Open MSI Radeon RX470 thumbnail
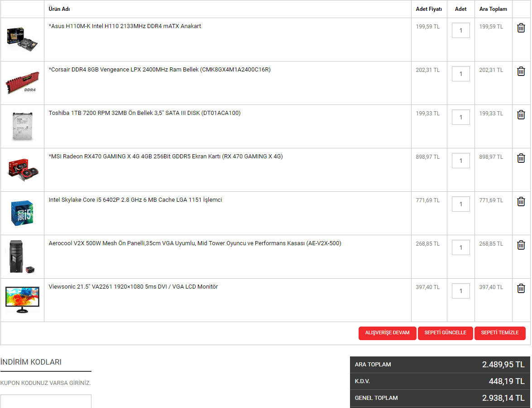The image size is (532, 408). 22,170
